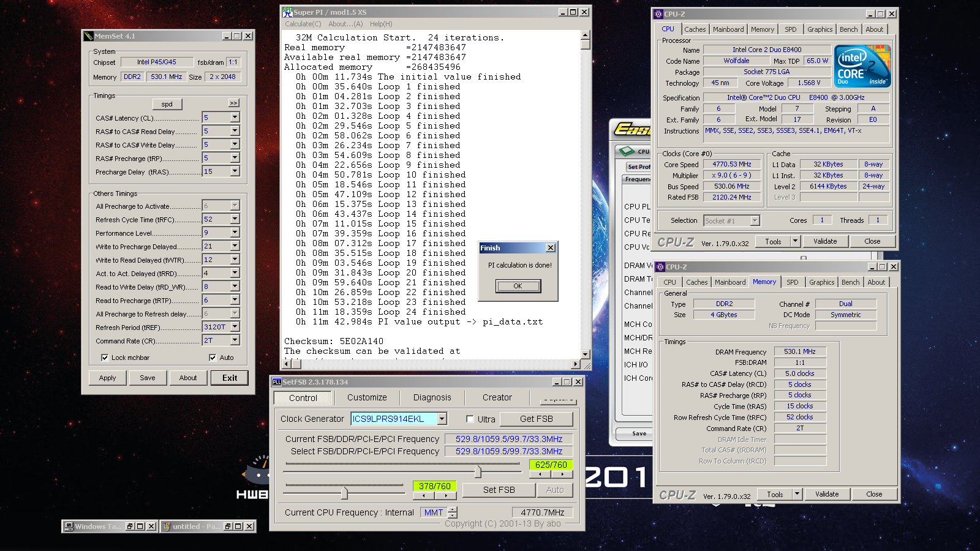
Task: Enable the Ultra checkbox in SetFSB
Action: (x=470, y=419)
